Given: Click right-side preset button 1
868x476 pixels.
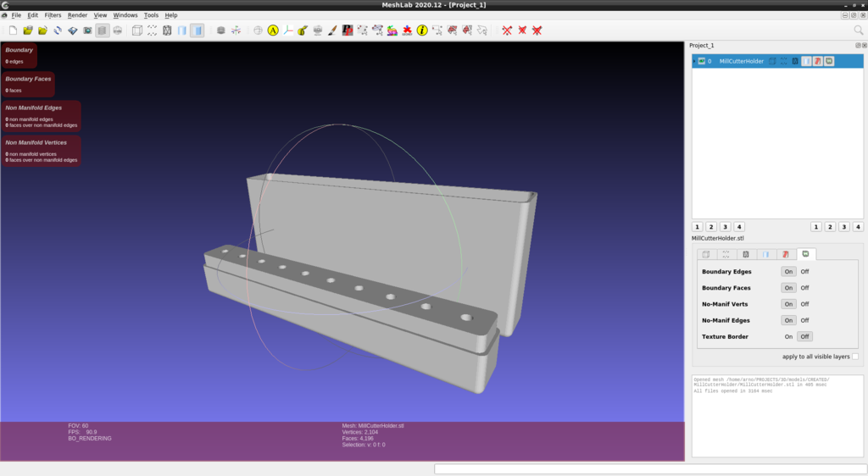Looking at the screenshot, I should [x=816, y=227].
